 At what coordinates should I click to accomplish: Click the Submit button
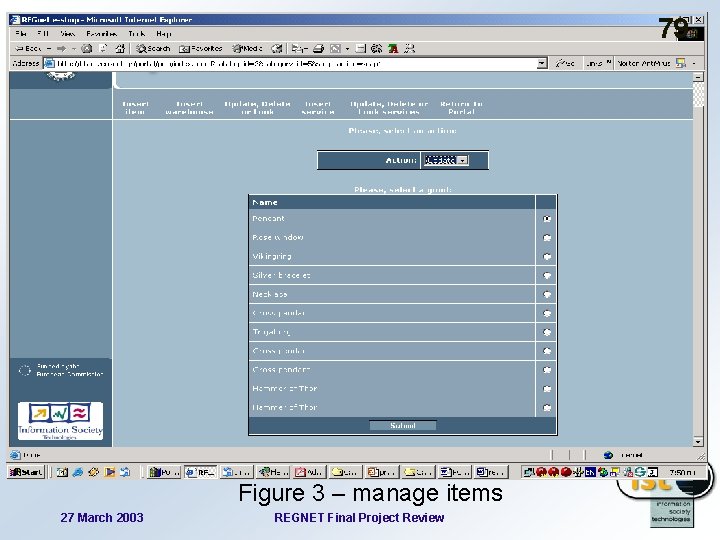coord(403,426)
